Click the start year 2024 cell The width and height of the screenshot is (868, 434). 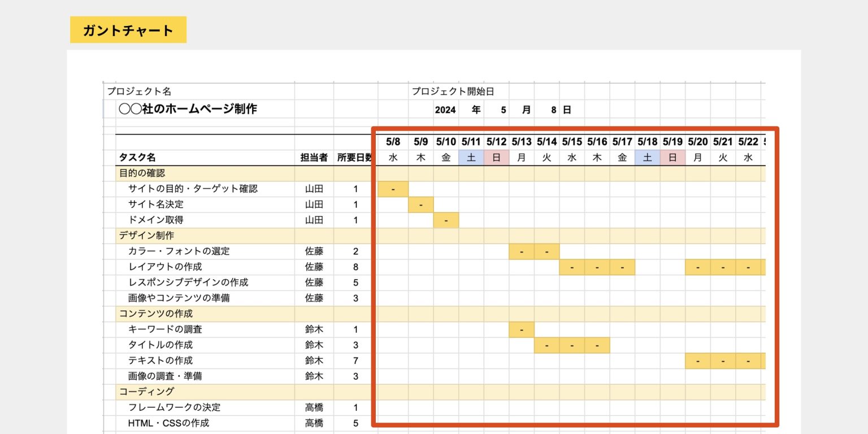445,110
